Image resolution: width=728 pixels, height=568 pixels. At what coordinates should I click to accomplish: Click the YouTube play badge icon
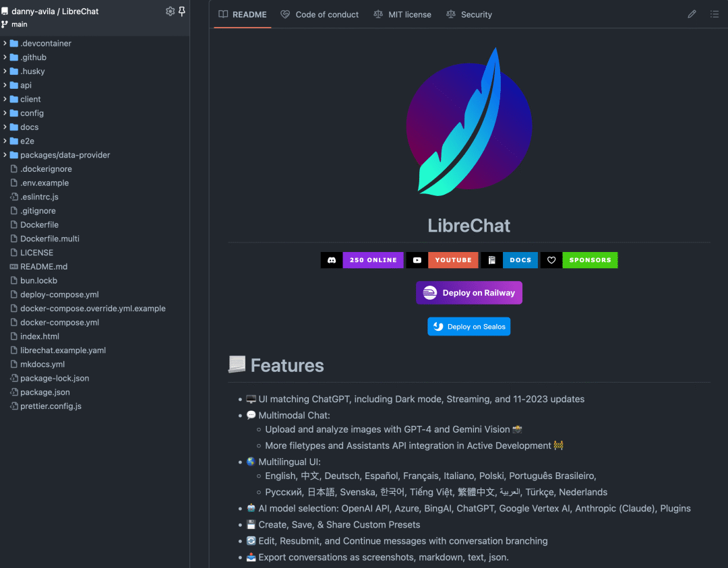417,260
